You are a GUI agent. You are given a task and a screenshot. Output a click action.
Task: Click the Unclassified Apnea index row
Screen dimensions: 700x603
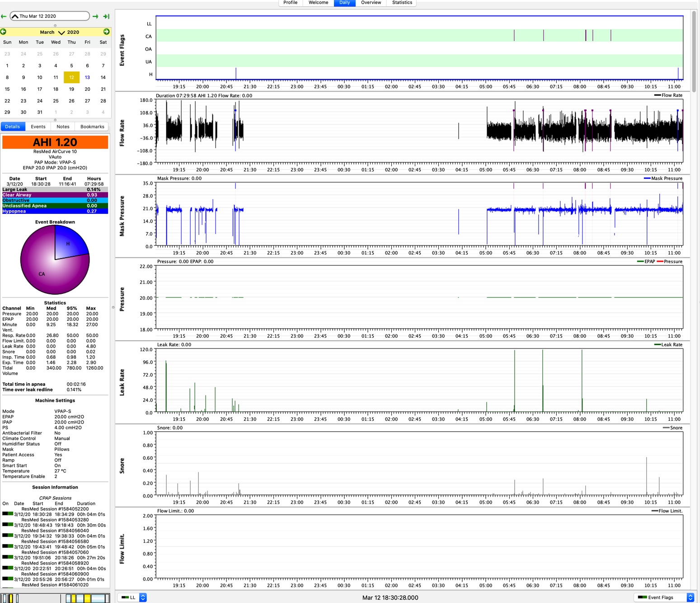pos(55,206)
